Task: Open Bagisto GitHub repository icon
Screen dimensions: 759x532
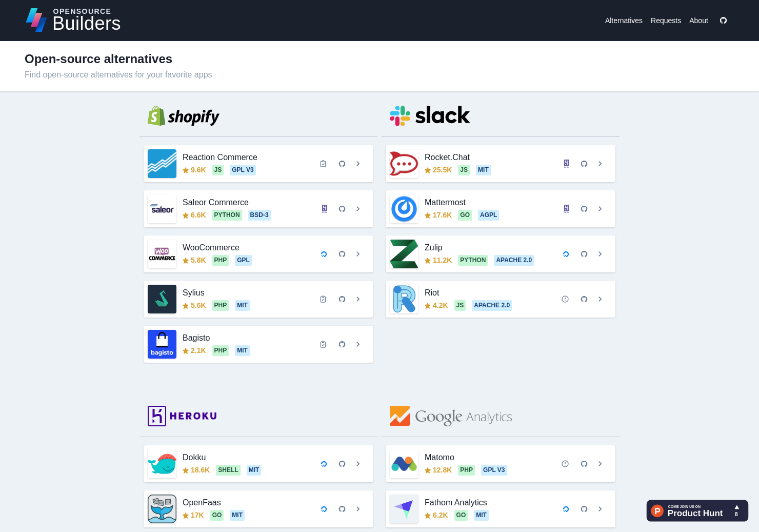Action: 342,344
